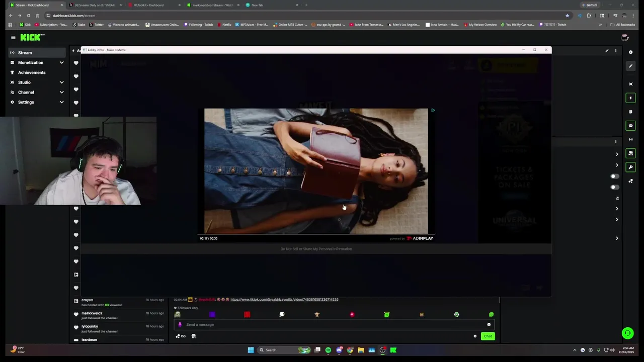Open Gemini in Chrome
Screen dimensions: 644x362
pos(589,5)
